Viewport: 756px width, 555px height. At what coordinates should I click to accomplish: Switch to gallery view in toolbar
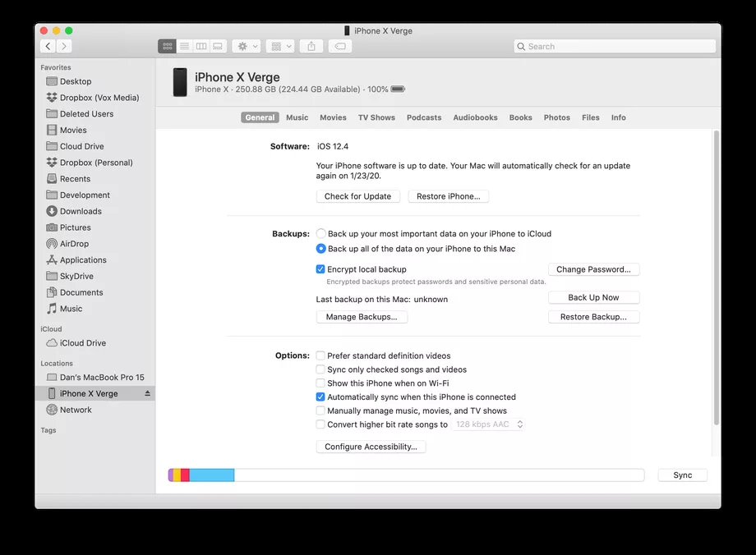(x=218, y=46)
